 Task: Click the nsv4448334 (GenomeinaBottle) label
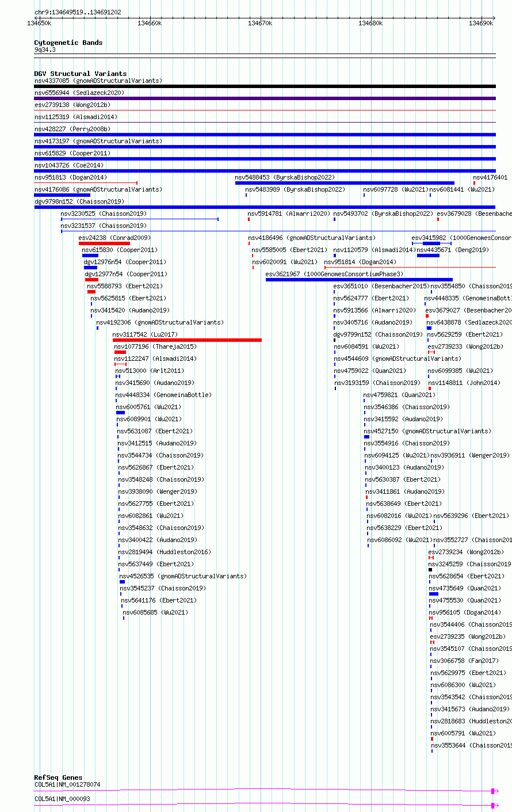click(163, 395)
